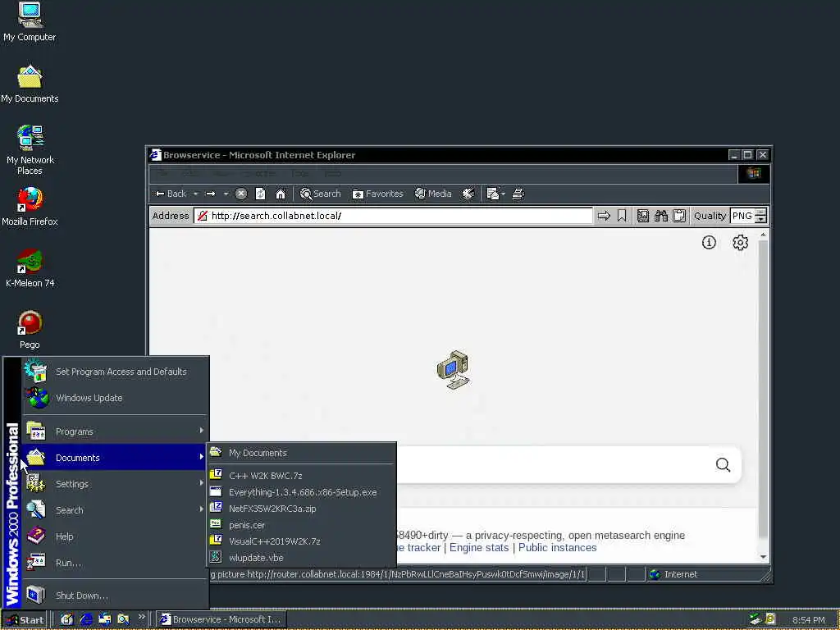840x630 pixels.
Task: Click the Browservice taskbar button
Action: pyautogui.click(x=221, y=620)
